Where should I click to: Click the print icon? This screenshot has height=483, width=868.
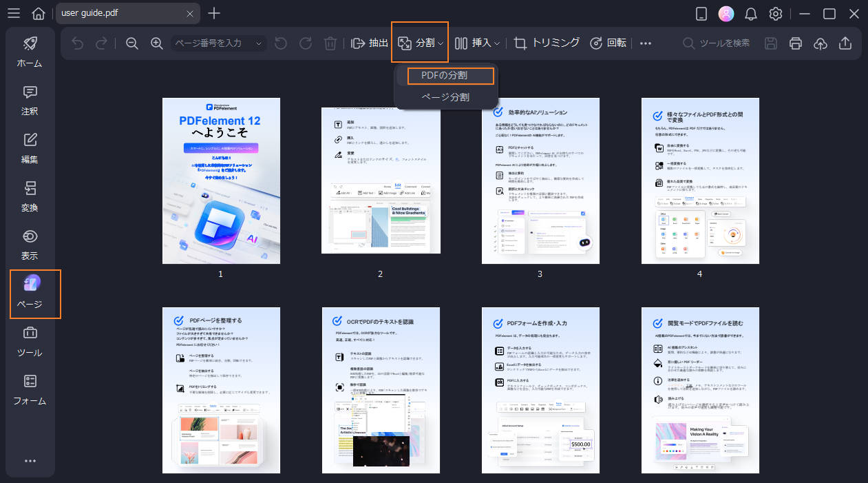[x=796, y=43]
